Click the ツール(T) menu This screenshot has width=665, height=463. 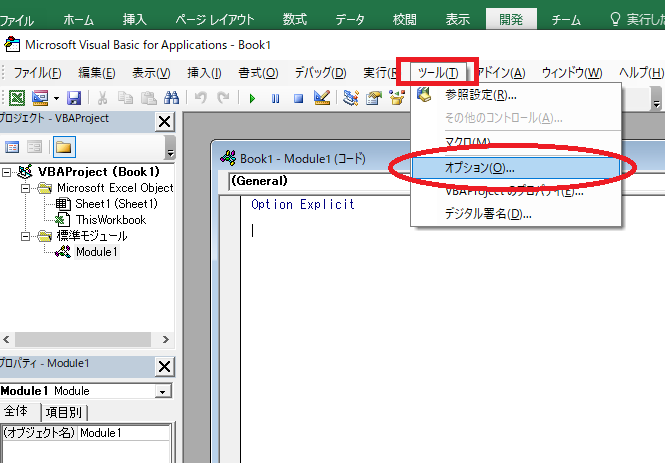click(x=438, y=73)
